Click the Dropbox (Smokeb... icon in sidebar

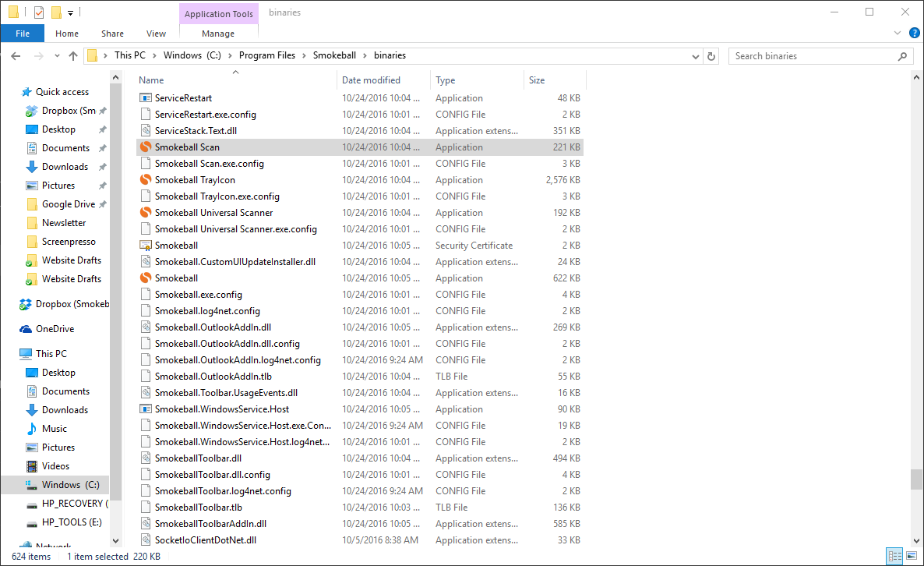click(x=26, y=304)
